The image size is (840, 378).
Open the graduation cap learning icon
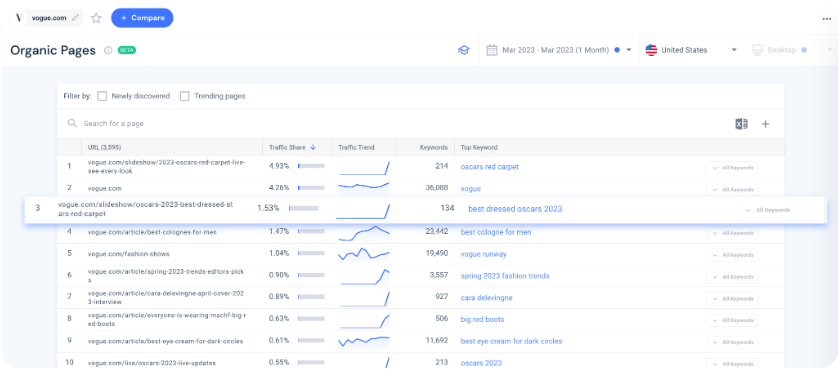463,50
